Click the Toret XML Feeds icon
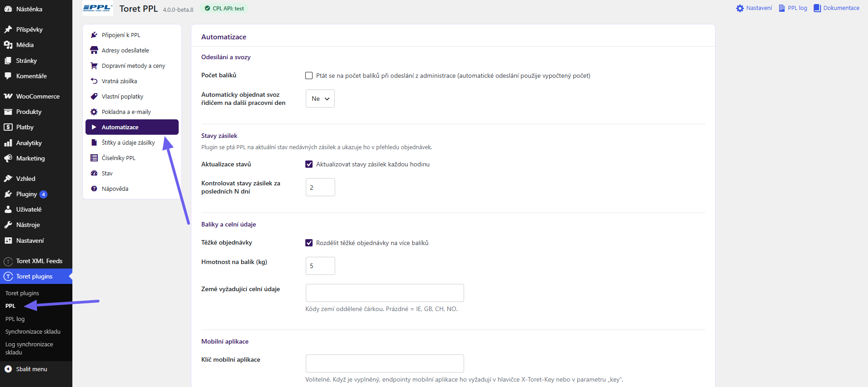This screenshot has width=868, height=387. 8,261
